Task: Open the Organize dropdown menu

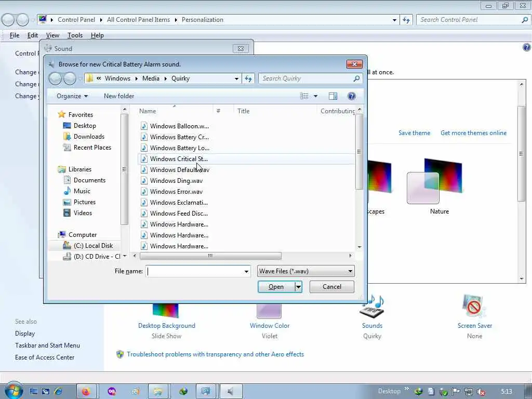Action: click(72, 96)
